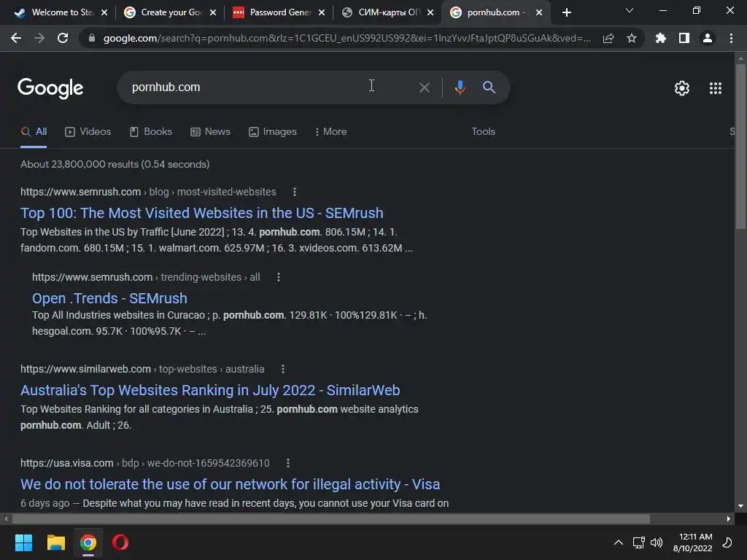Bookmark this page with the star icon
The image size is (747, 560).
632,38
